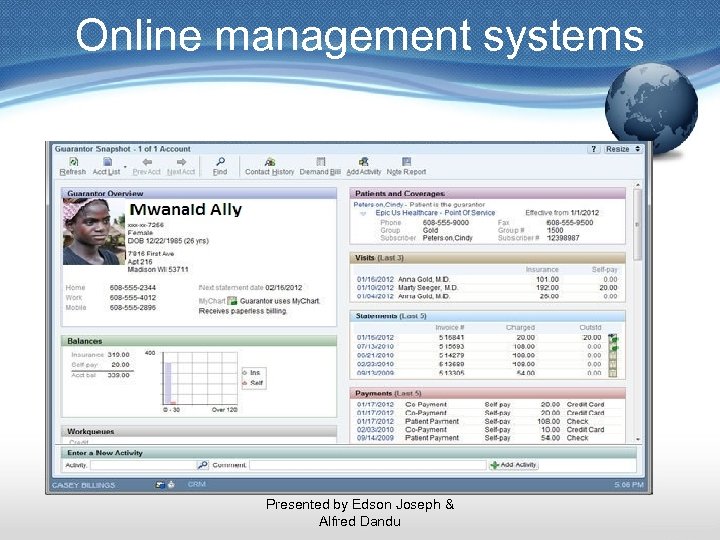This screenshot has width=720, height=540.
Task: Open the Acct List dropdown arrow
Action: coord(125,167)
